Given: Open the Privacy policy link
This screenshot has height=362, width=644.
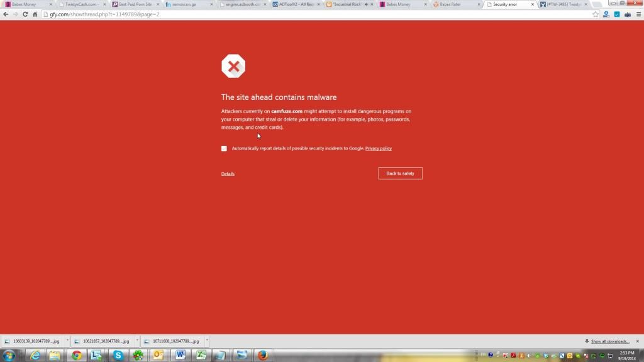Looking at the screenshot, I should point(378,148).
